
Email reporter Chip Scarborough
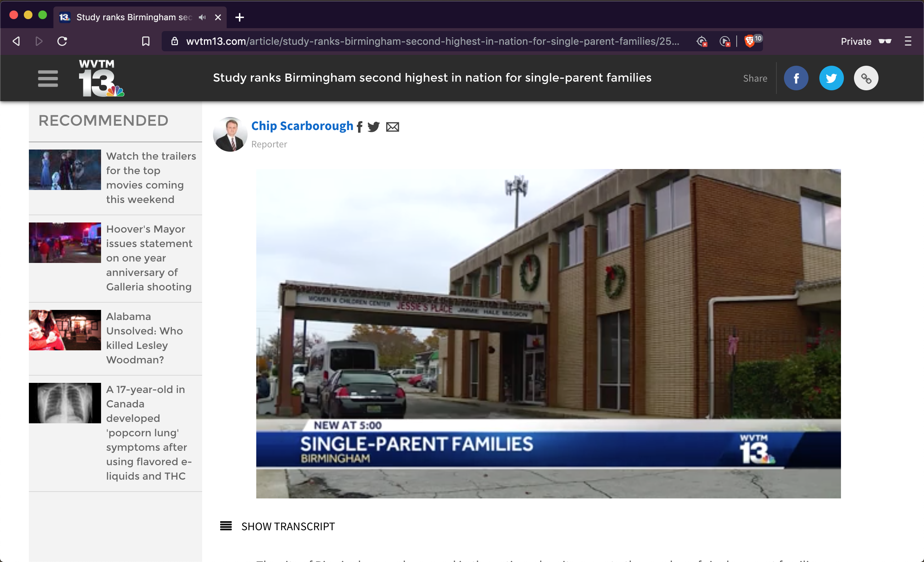point(393,127)
